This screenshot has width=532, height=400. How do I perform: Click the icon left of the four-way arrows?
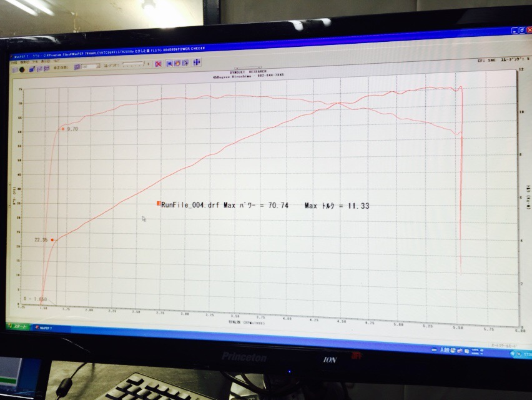click(185, 63)
